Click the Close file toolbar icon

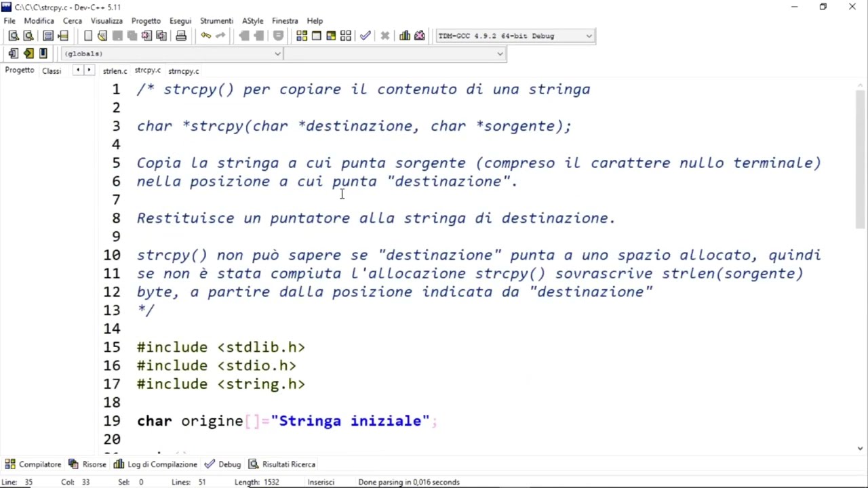click(146, 36)
